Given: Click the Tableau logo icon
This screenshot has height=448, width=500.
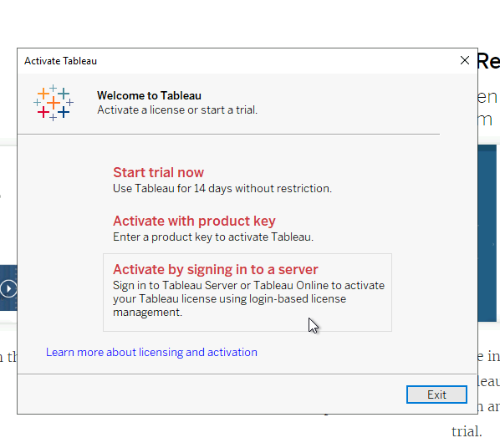Looking at the screenshot, I should tap(54, 103).
